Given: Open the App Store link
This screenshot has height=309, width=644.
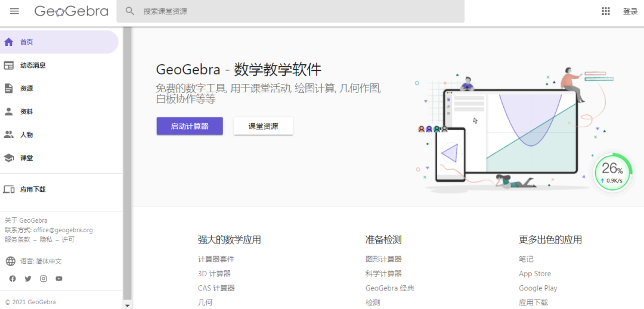Looking at the screenshot, I should coord(535,273).
